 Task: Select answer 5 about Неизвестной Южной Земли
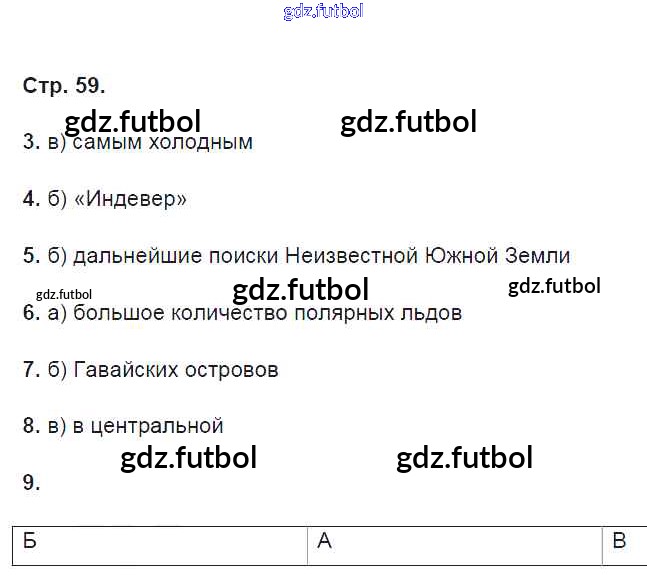(320, 256)
